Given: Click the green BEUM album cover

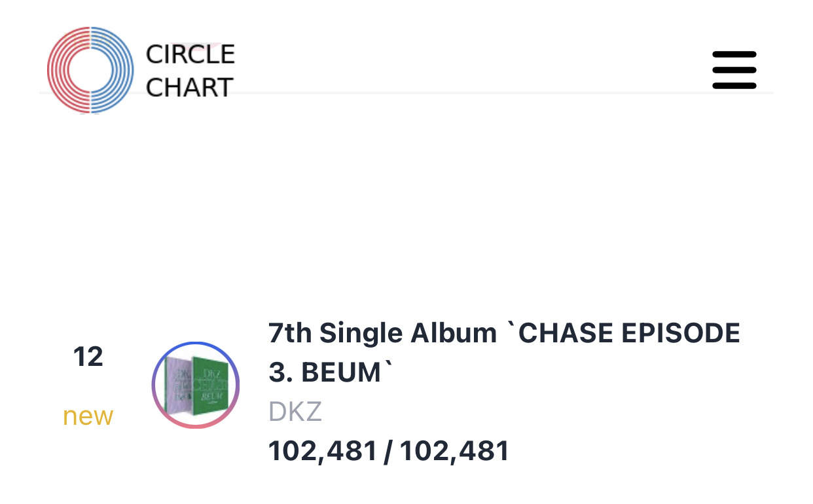Looking at the screenshot, I should [210, 386].
